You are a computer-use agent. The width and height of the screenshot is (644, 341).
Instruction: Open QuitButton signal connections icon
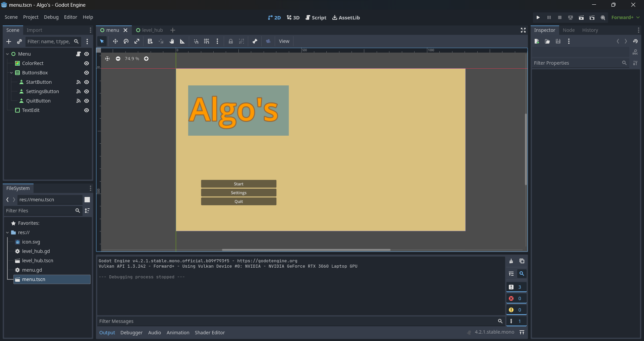point(78,101)
